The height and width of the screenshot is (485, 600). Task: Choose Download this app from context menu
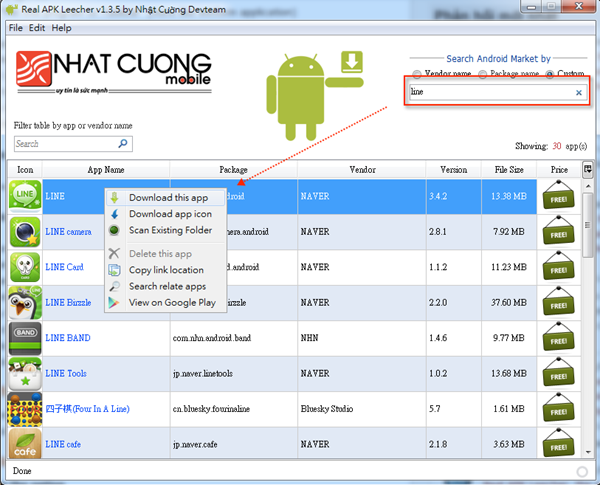click(165, 198)
